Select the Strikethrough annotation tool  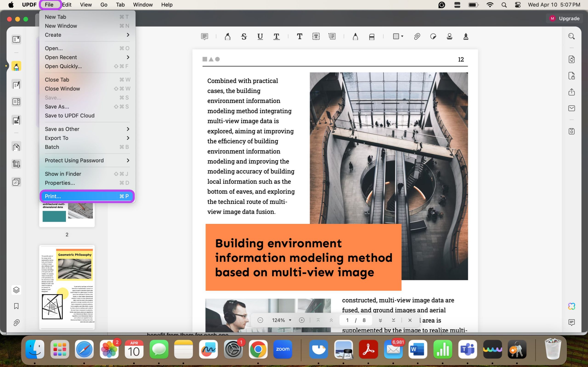click(244, 36)
